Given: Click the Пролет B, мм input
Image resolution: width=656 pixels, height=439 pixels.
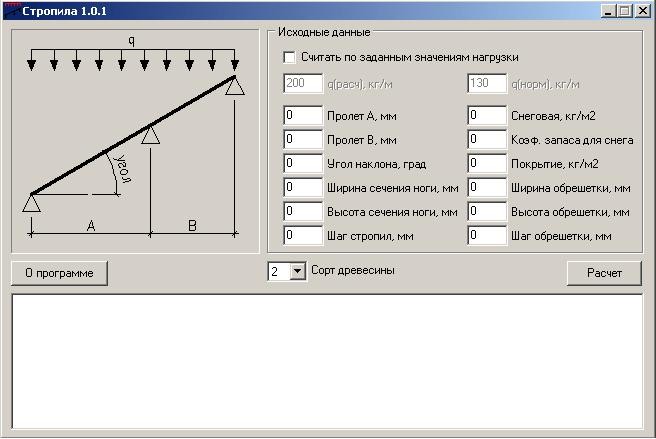Looking at the screenshot, I should click(303, 139).
